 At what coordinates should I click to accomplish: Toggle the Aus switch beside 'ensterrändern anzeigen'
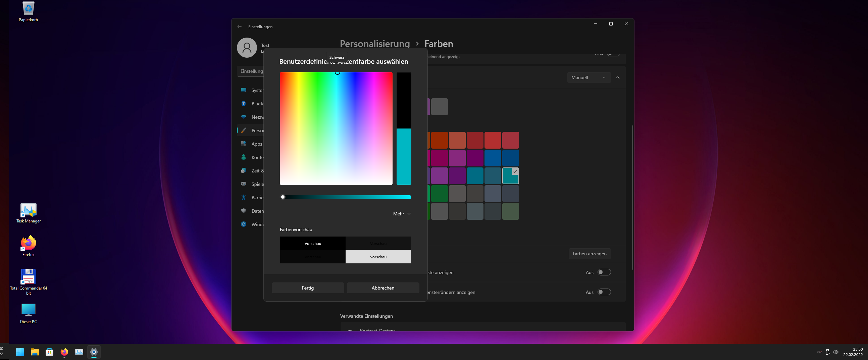[x=604, y=292]
